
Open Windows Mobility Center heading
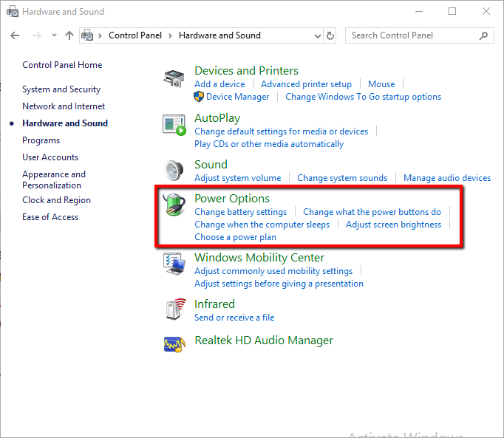click(x=259, y=258)
